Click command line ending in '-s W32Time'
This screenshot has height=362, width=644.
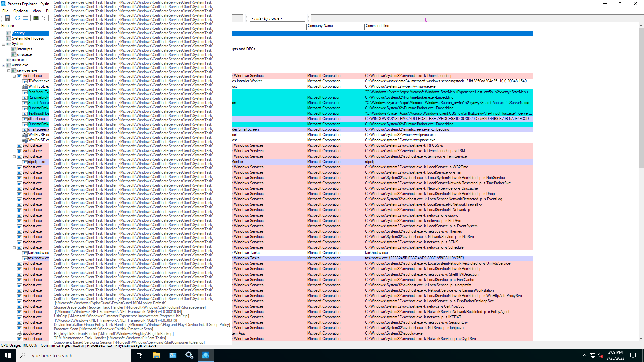[416, 167]
